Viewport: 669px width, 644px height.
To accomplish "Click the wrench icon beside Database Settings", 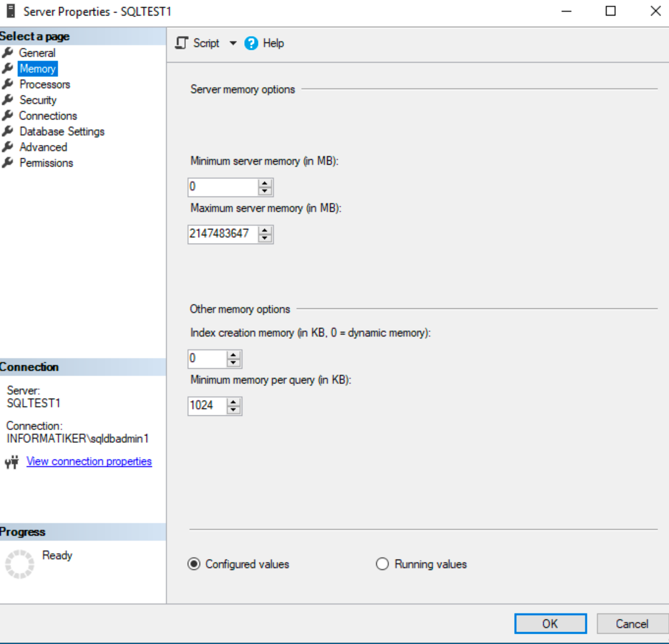I will pos(8,131).
